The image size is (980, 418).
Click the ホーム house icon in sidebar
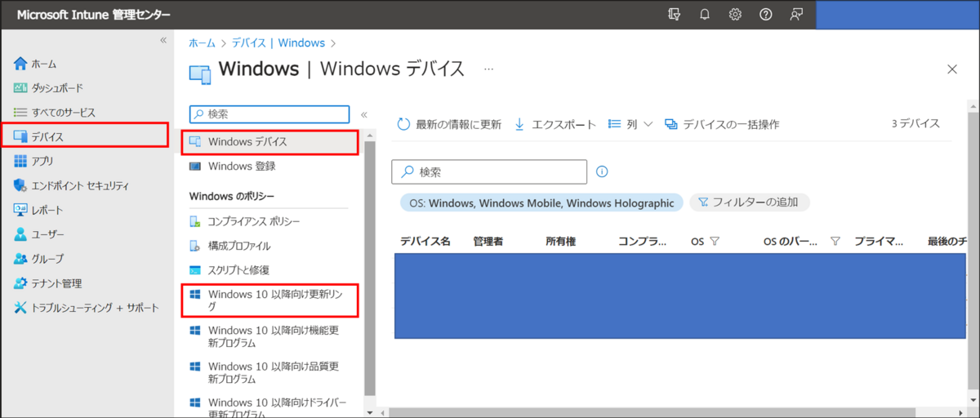[x=20, y=63]
